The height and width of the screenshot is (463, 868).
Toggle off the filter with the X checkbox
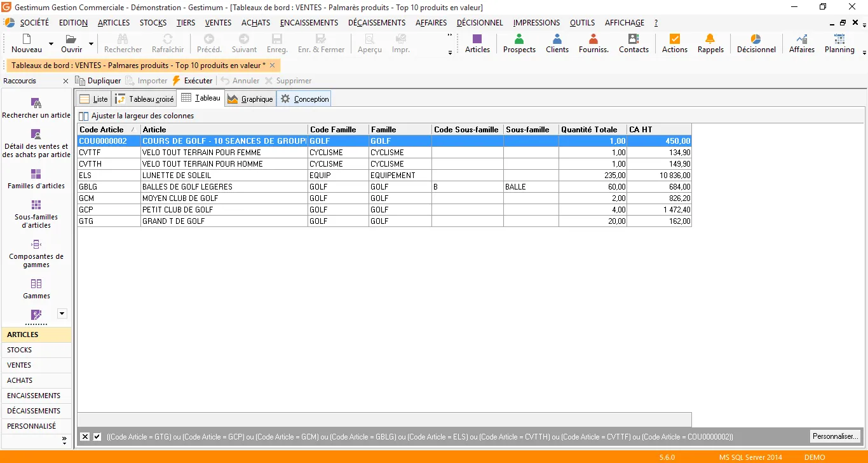[x=85, y=436]
